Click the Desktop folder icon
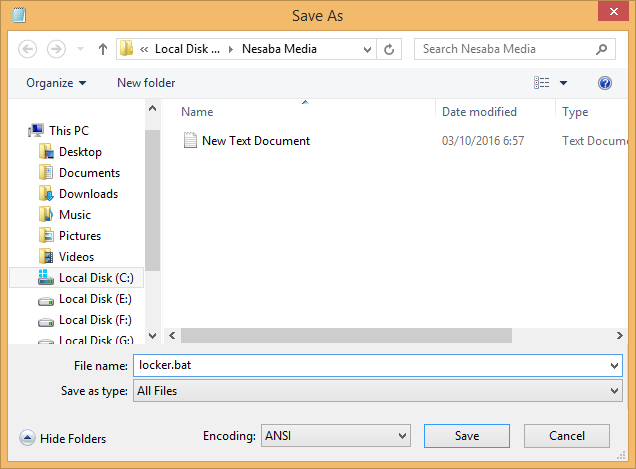This screenshot has width=636, height=469. pyautogui.click(x=46, y=151)
